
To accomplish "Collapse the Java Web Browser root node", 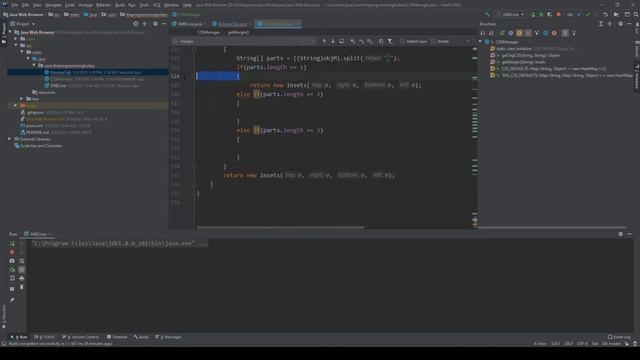I will pyautogui.click(x=11, y=32).
